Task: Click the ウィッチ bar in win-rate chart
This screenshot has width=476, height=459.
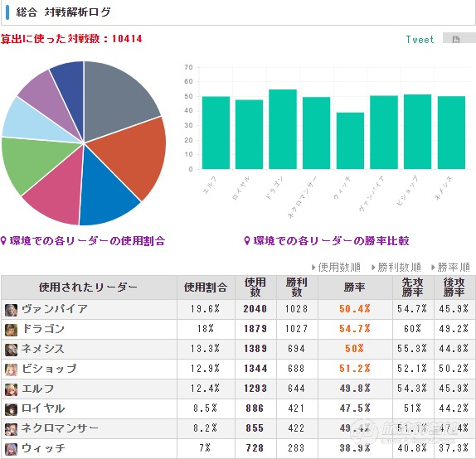Action: pos(350,141)
